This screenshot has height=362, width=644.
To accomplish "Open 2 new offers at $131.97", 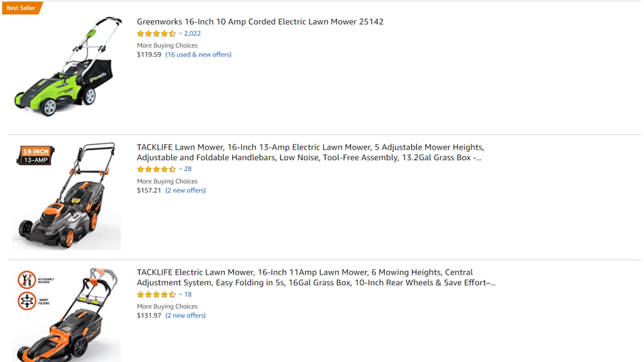I will coord(186,315).
